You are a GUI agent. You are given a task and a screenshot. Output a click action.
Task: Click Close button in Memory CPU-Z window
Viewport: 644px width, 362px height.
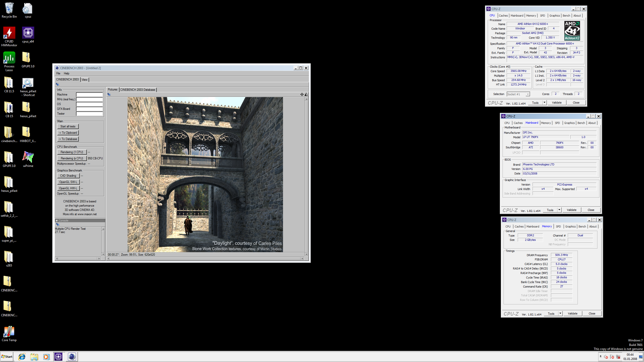[x=592, y=313]
